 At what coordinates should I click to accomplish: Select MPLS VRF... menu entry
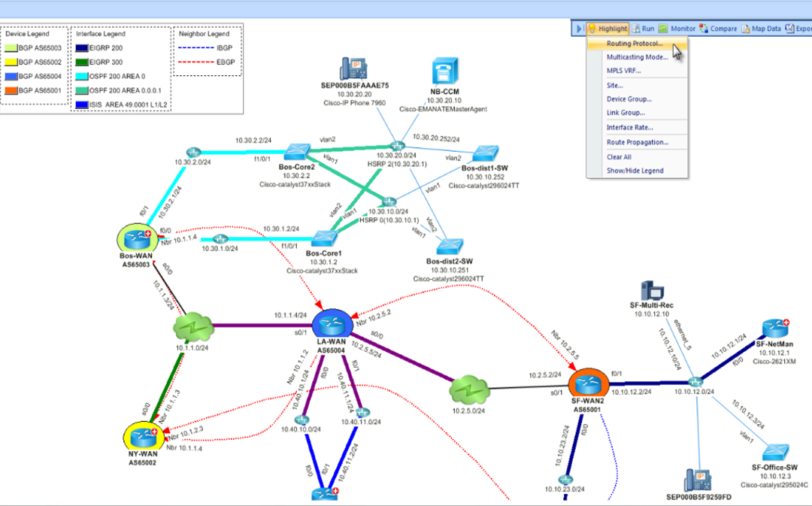637,71
